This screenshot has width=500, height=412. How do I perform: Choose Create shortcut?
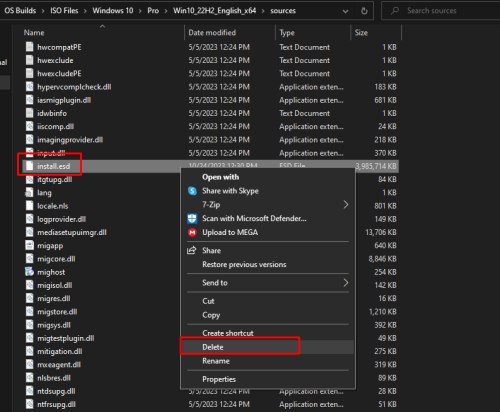tap(268, 333)
